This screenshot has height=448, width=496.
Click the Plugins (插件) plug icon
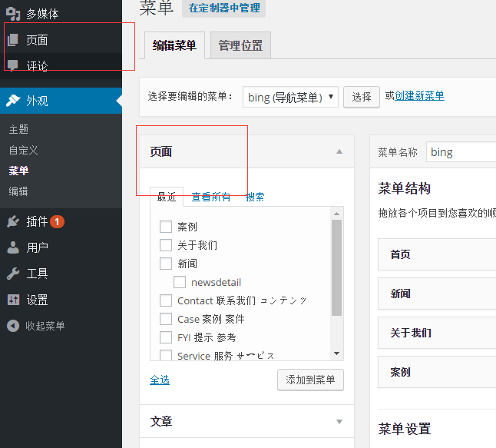(x=13, y=221)
